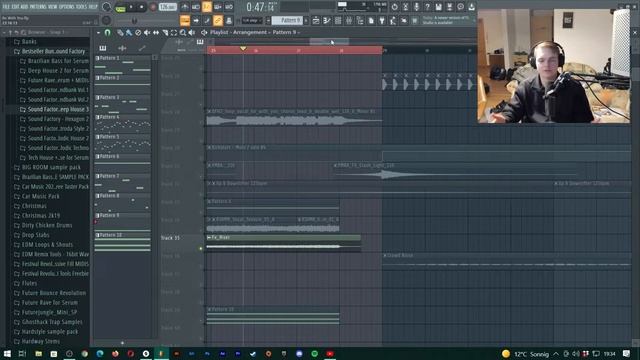Image resolution: width=640 pixels, height=360 pixels.
Task: Open the snap 1/4 step dropdown
Action: (252, 20)
